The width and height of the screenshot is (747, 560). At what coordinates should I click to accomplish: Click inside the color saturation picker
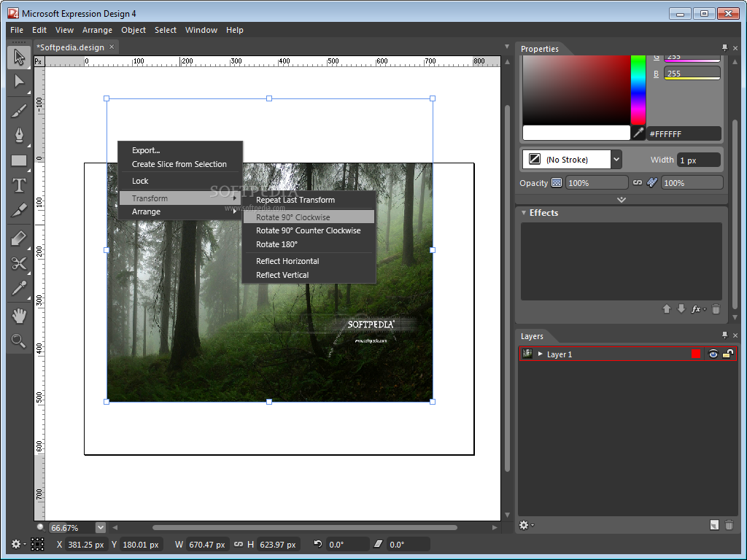pos(576,90)
